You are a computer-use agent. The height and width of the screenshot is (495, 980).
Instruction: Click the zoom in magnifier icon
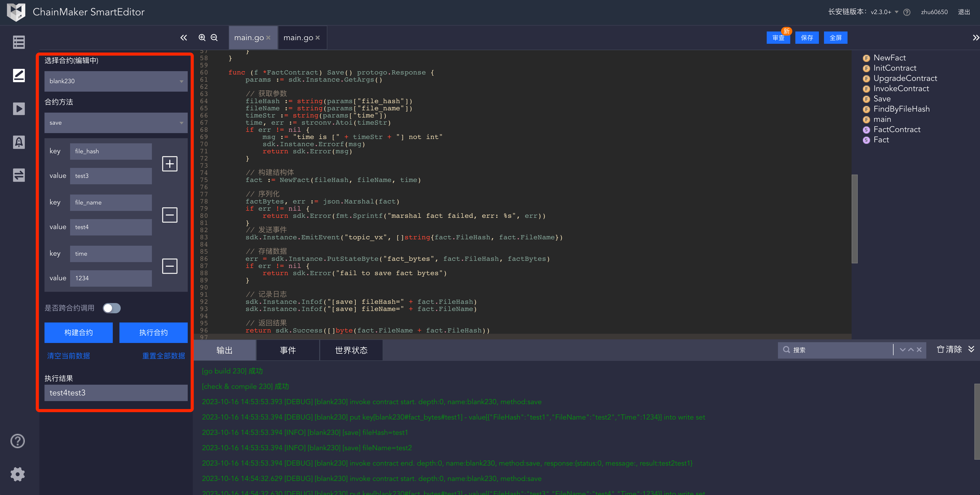[x=202, y=37]
